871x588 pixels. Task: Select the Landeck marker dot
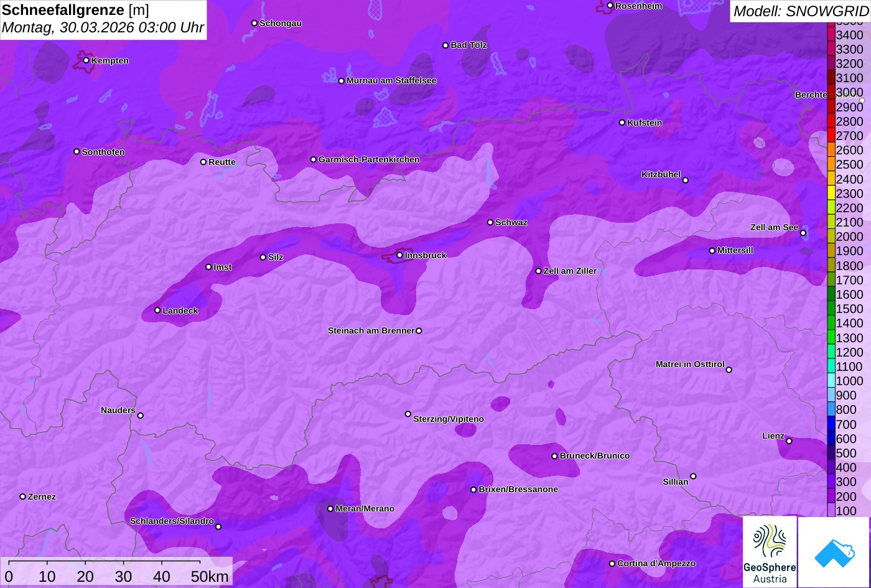pyautogui.click(x=157, y=310)
